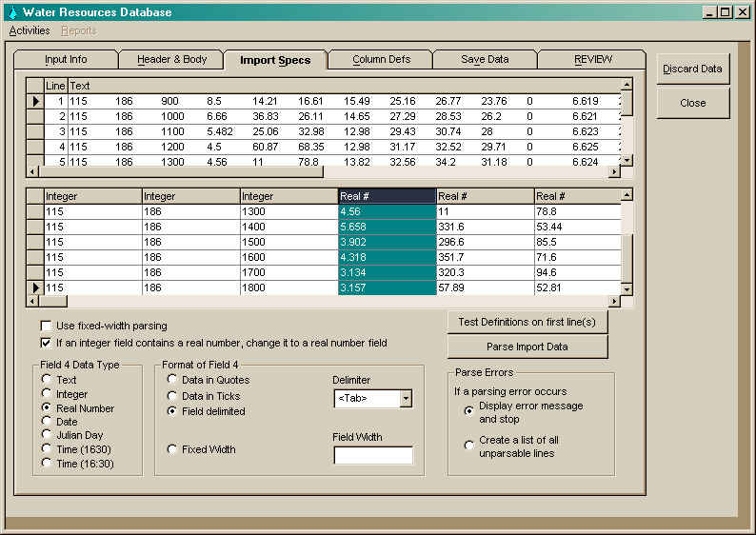This screenshot has width=756, height=535.
Task: Click the Discard Data button
Action: coord(692,69)
